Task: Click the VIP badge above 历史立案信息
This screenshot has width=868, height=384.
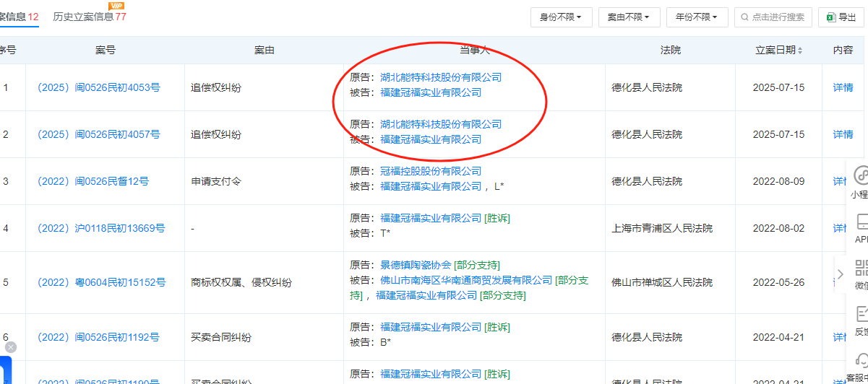Action: [x=115, y=6]
